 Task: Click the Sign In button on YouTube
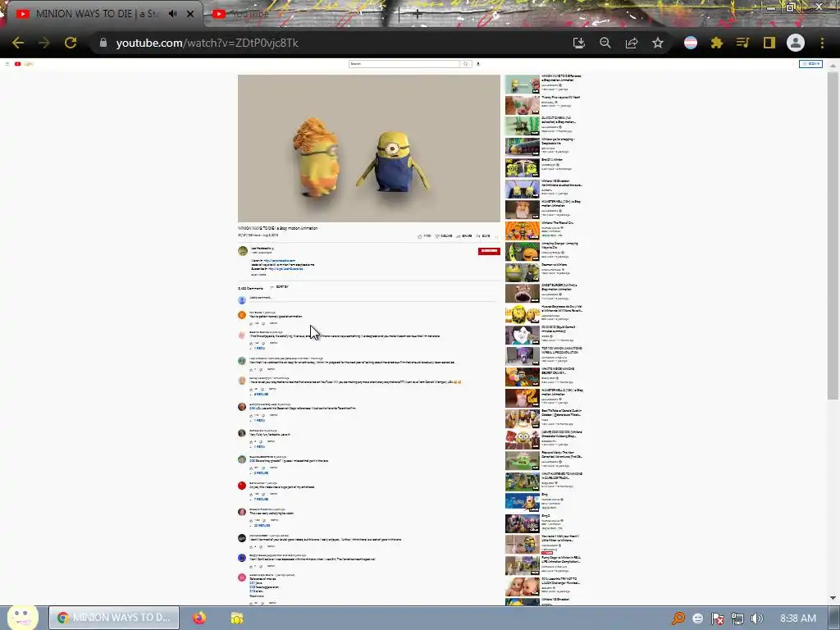[x=810, y=64]
